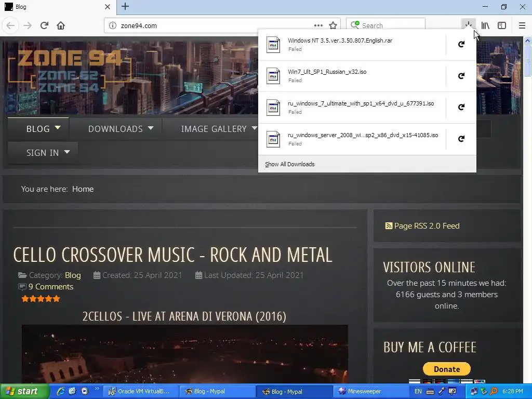Click file icon of ru_windows_7_ultimate iso

click(x=273, y=108)
